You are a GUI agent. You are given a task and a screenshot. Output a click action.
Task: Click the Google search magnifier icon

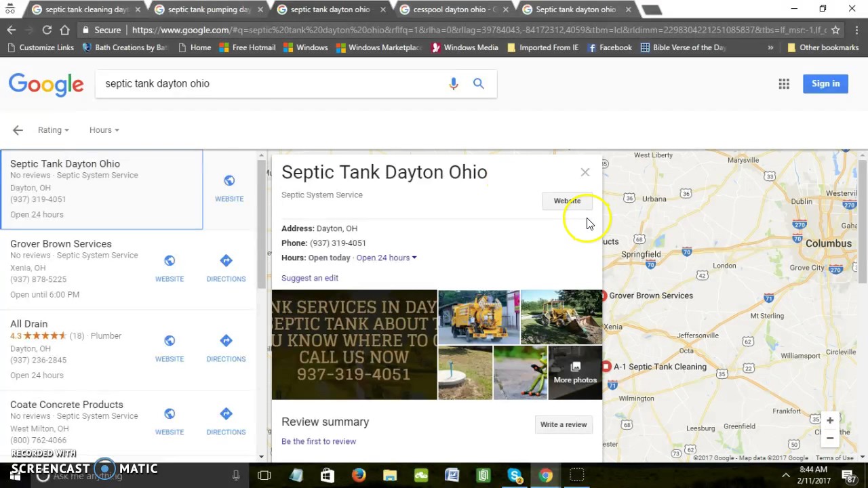pos(479,83)
